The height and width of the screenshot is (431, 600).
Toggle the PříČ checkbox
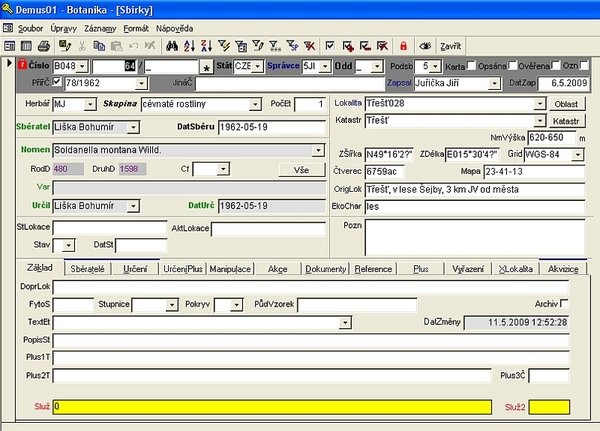click(56, 82)
